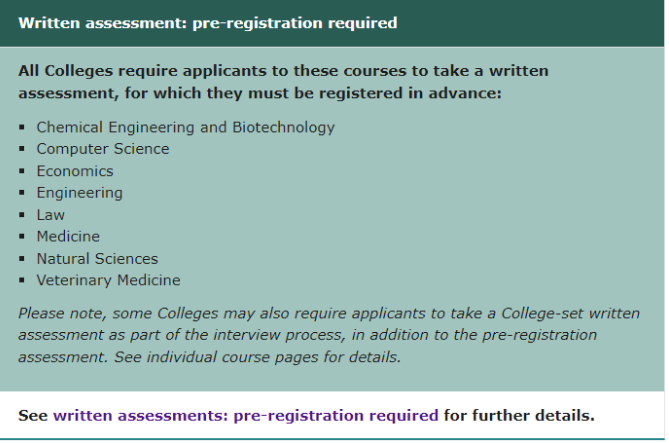
Task: Click the Computer Science course entry
Action: (x=103, y=149)
